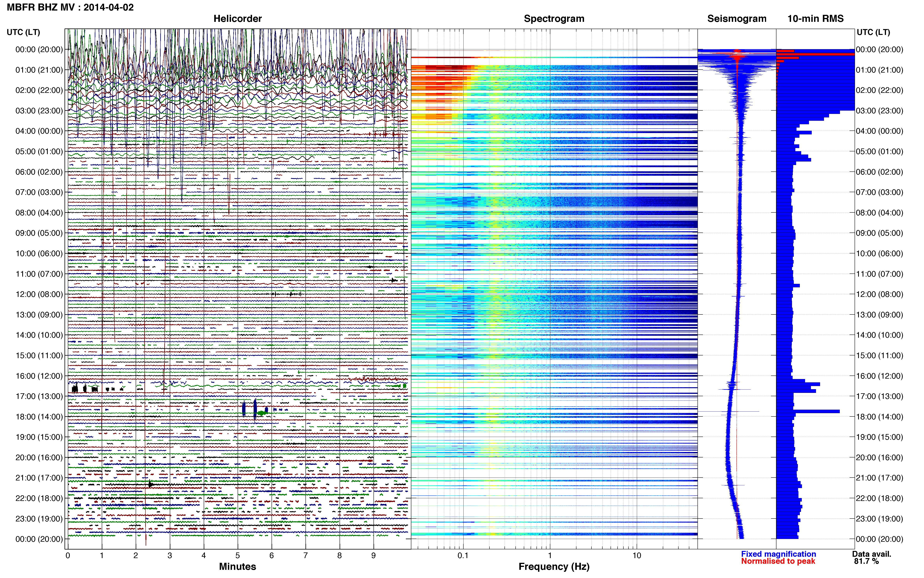Click the 'Minutes' x-axis label
Image resolution: width=924 pixels, height=578 pixels.
click(x=238, y=566)
